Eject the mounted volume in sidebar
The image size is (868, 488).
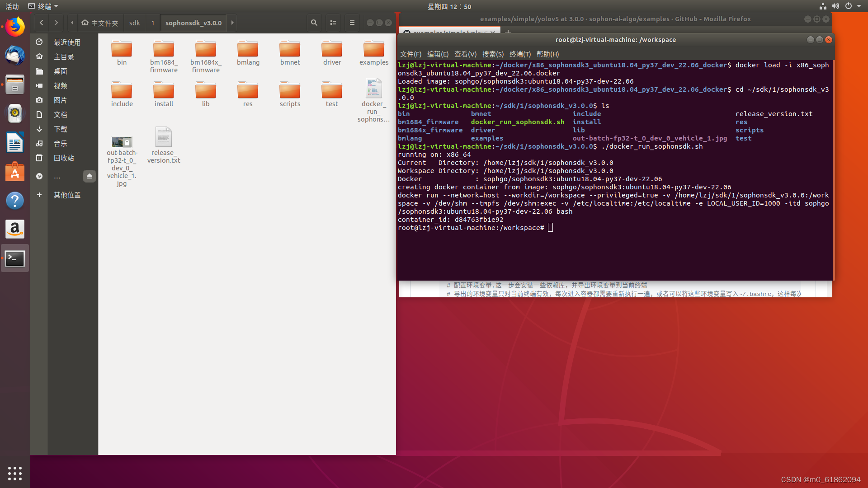coord(90,176)
